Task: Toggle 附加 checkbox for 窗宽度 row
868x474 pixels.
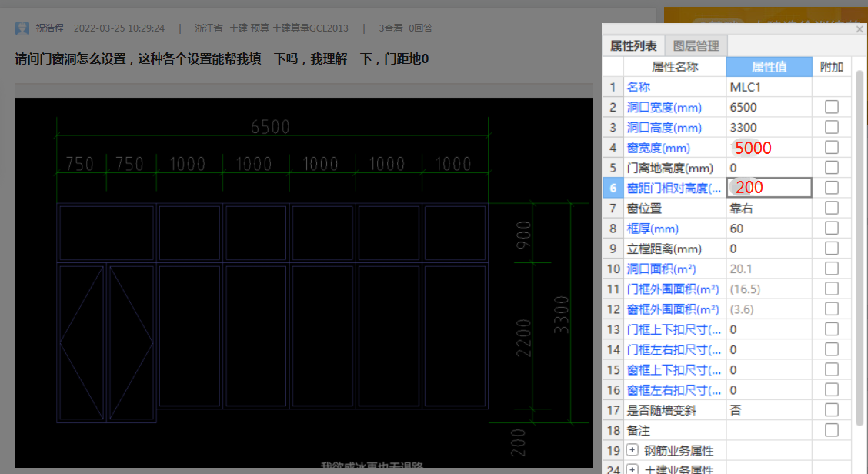Action: [x=832, y=147]
